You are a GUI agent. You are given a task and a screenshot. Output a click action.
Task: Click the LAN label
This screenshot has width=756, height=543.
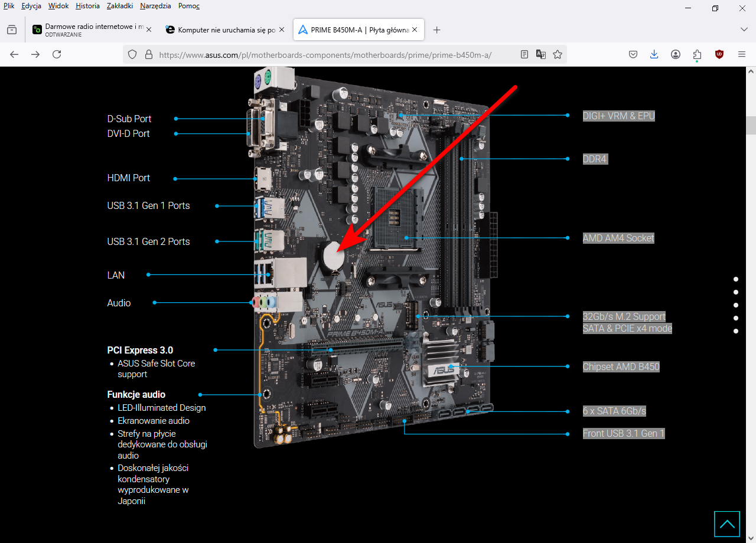point(116,275)
